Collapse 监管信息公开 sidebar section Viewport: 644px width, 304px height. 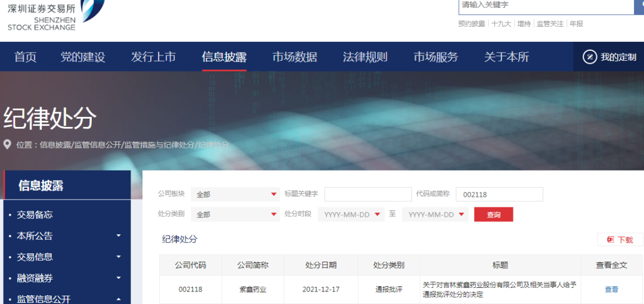tap(118, 299)
